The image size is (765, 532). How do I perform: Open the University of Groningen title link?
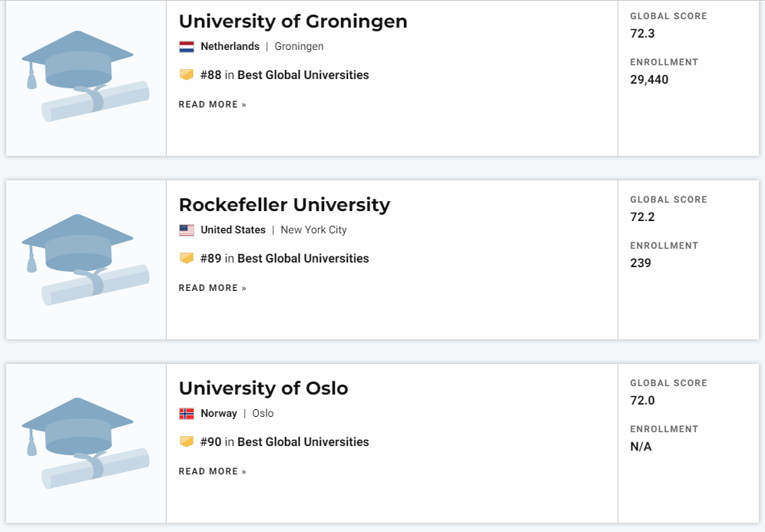click(x=293, y=21)
